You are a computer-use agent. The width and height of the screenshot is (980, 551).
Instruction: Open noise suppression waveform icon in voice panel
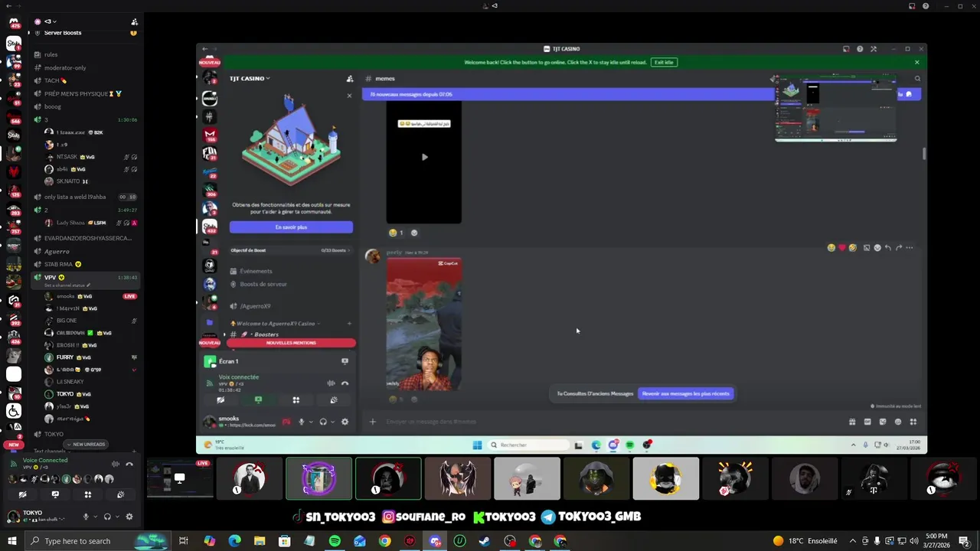[116, 465]
